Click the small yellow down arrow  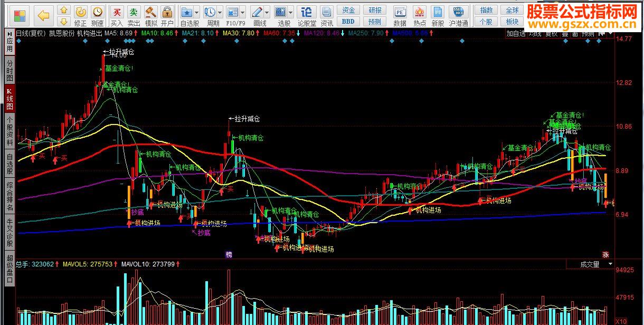[x=64, y=22]
